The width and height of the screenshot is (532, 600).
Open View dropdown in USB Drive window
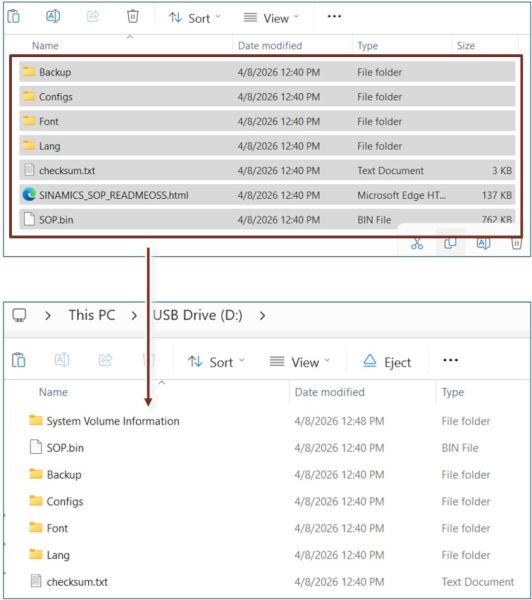tap(300, 362)
